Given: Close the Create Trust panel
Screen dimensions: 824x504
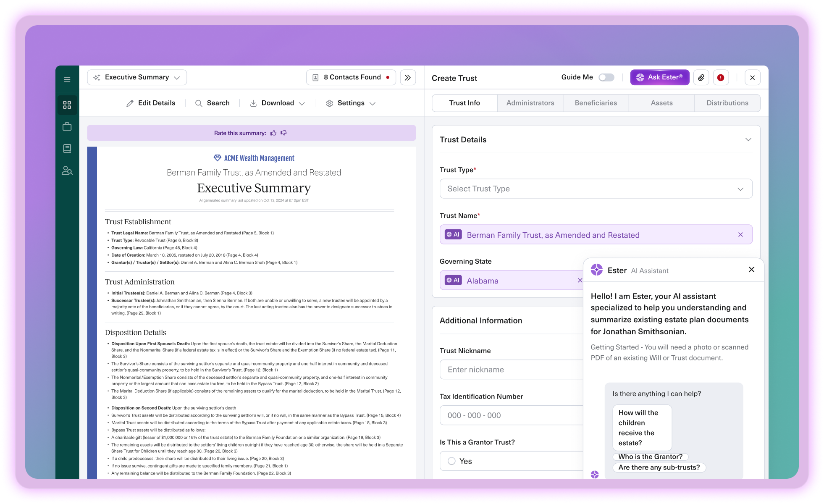Looking at the screenshot, I should click(753, 78).
